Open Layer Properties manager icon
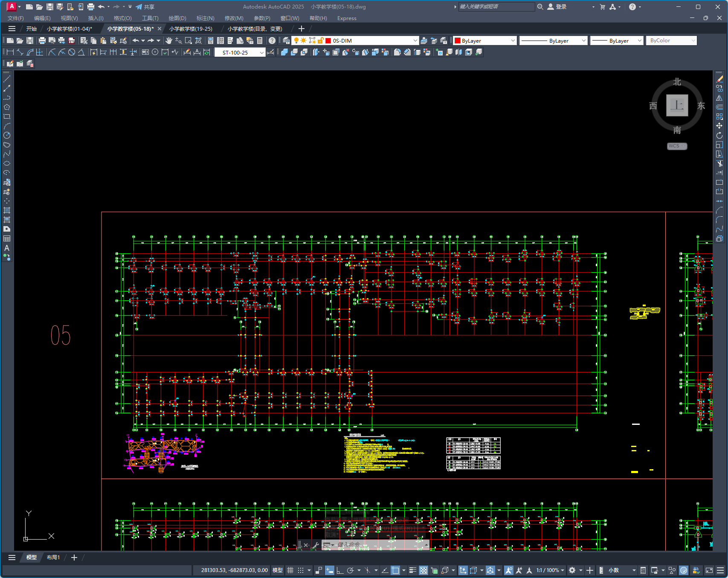Viewport: 728px width, 578px height. click(x=286, y=41)
